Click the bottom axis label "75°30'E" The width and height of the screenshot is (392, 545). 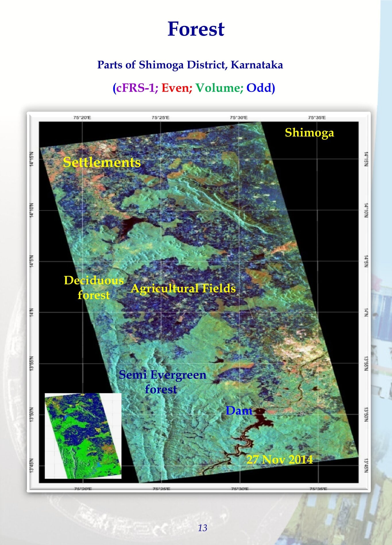[240, 489]
